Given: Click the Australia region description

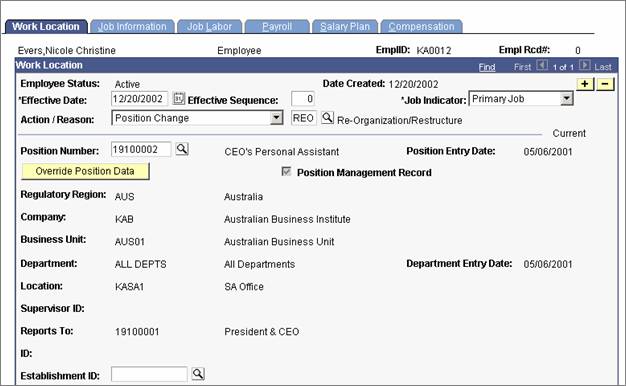Looking at the screenshot, I should coord(243,197).
